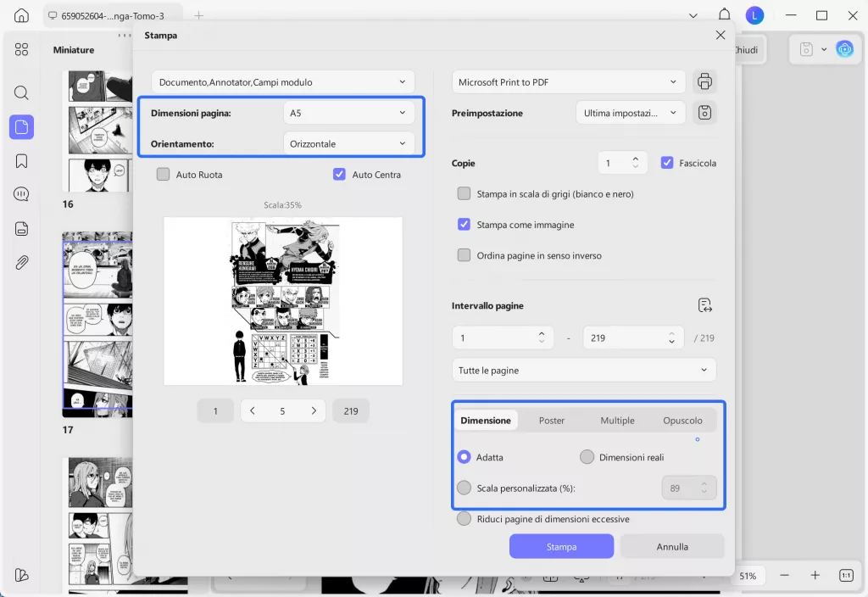868x597 pixels.
Task: Expand the save options arrow in toolbar
Action: 824,49
